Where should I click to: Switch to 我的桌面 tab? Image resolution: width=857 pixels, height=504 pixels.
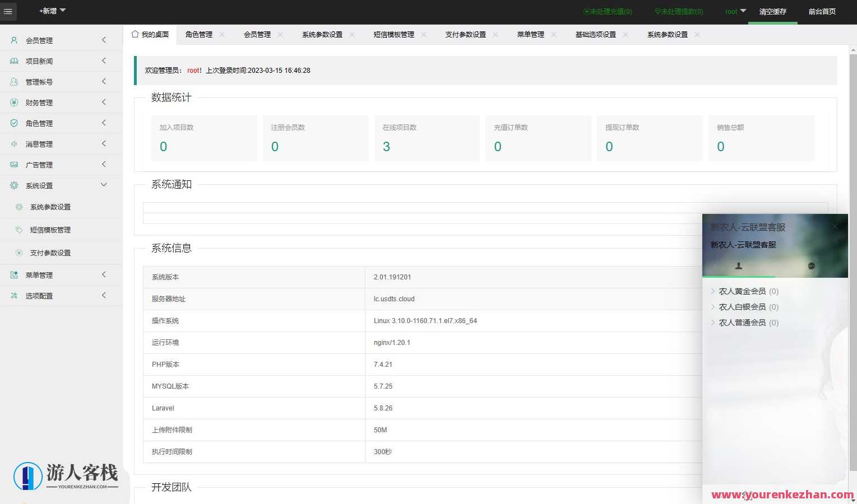click(150, 35)
